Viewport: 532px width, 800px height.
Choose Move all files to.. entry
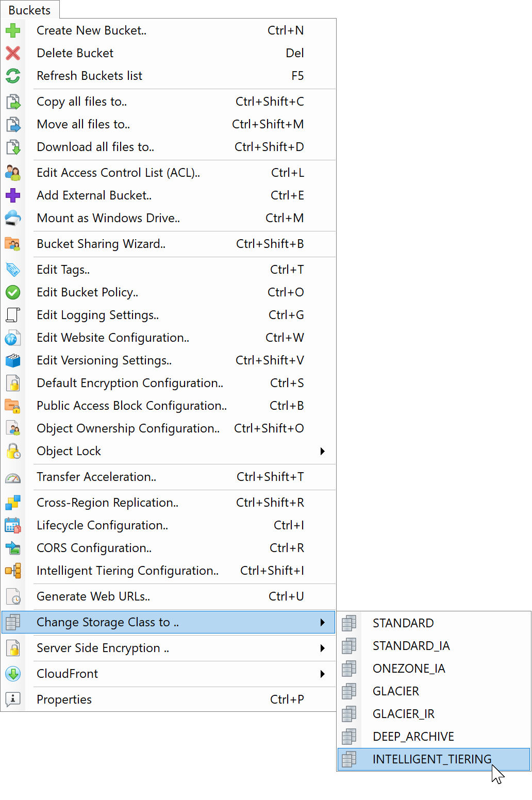(x=169, y=124)
